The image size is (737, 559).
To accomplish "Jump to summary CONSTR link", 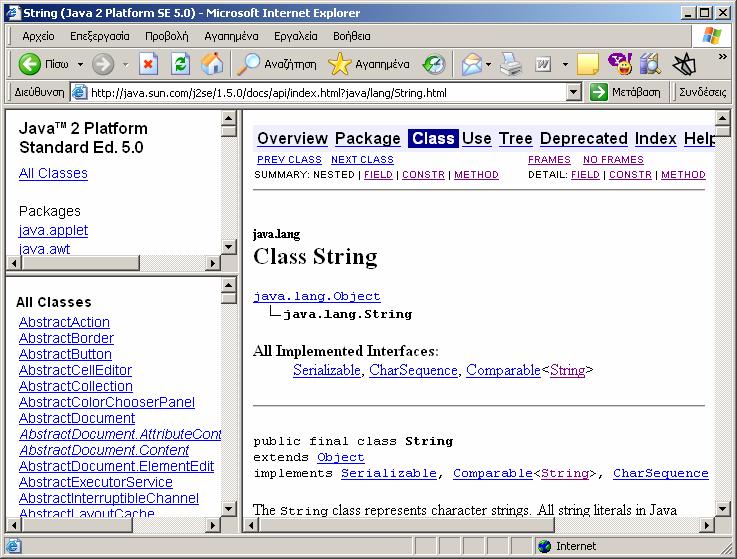I will pos(423,175).
